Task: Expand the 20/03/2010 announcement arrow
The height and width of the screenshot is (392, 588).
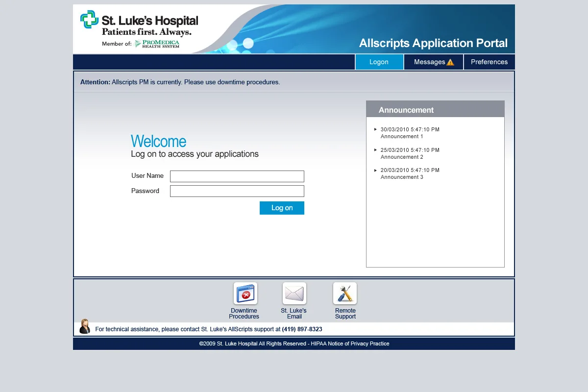Action: point(376,170)
